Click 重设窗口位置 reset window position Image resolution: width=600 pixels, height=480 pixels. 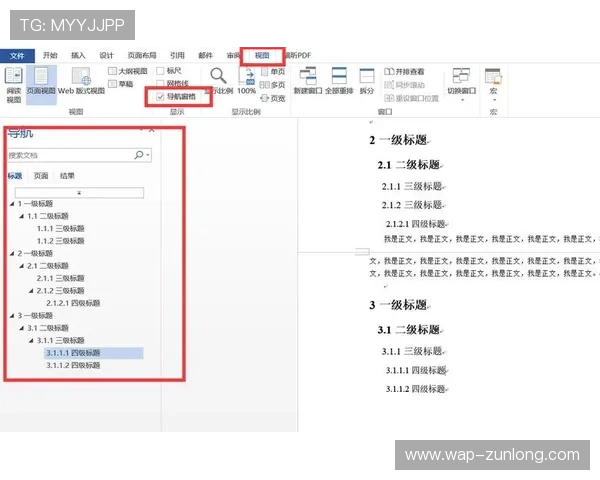pos(411,98)
